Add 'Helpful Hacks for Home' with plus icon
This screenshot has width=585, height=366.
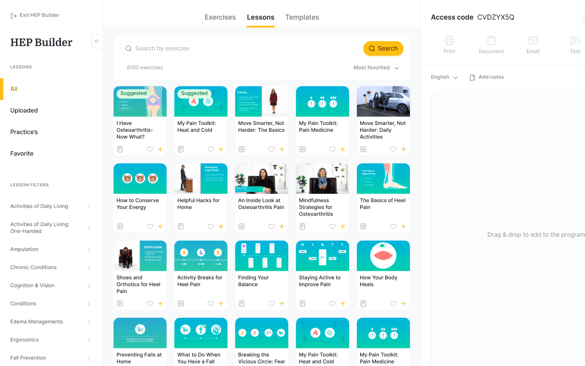[x=221, y=226]
